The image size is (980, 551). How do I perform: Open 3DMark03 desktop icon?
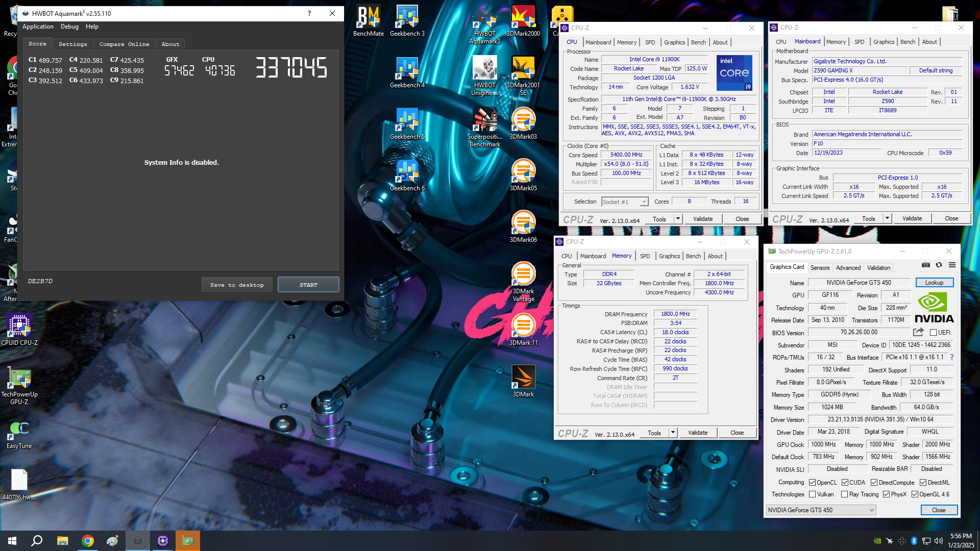pos(523,124)
